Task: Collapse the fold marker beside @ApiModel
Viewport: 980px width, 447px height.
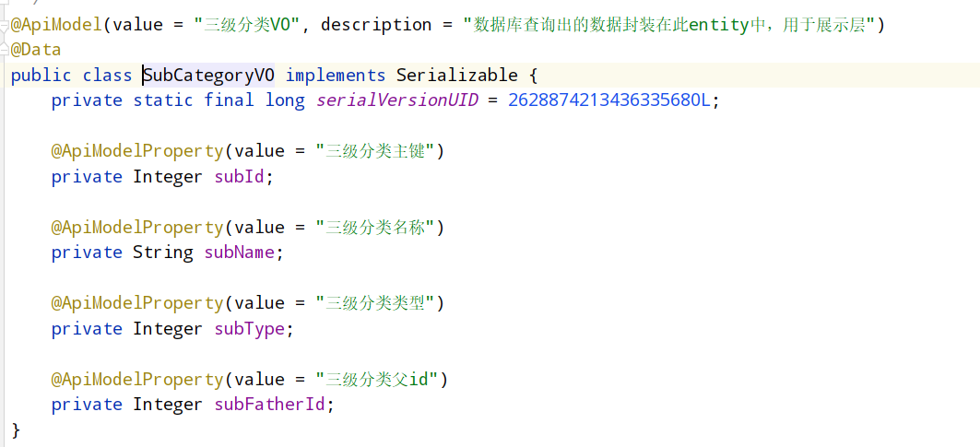Action: click(x=4, y=25)
